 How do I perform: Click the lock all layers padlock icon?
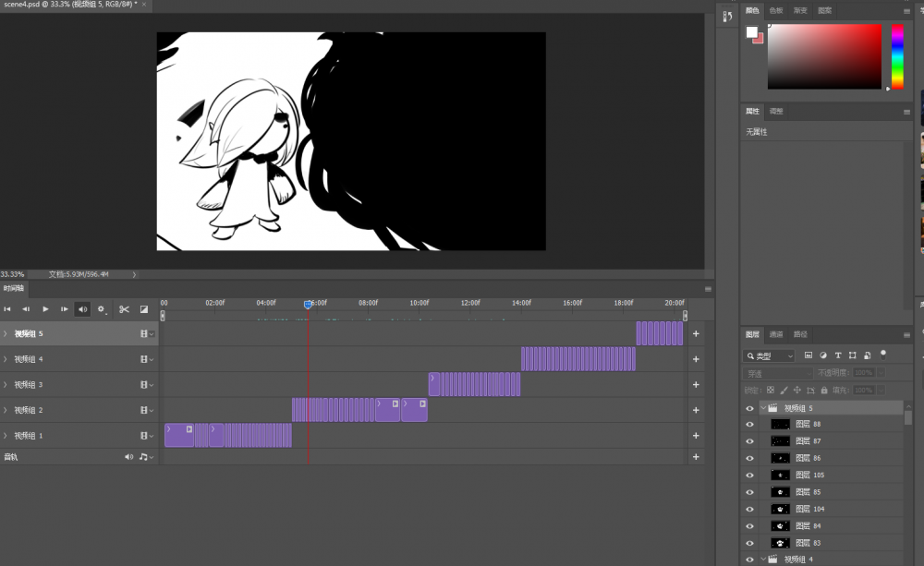click(x=825, y=390)
